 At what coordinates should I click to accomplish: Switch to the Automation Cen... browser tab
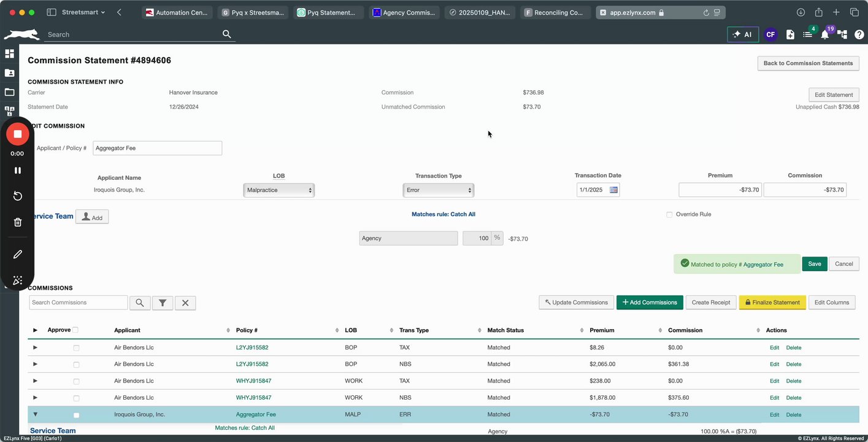[x=177, y=12]
